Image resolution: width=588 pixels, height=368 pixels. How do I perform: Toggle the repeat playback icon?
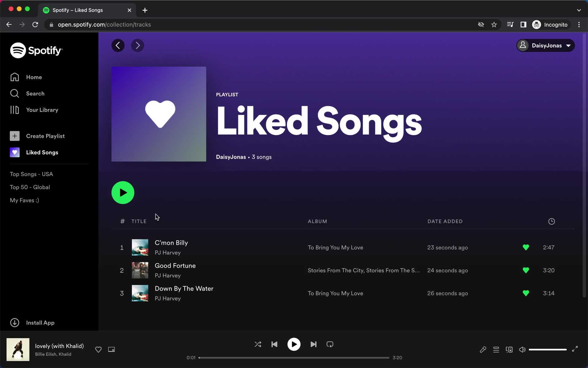[x=329, y=344]
